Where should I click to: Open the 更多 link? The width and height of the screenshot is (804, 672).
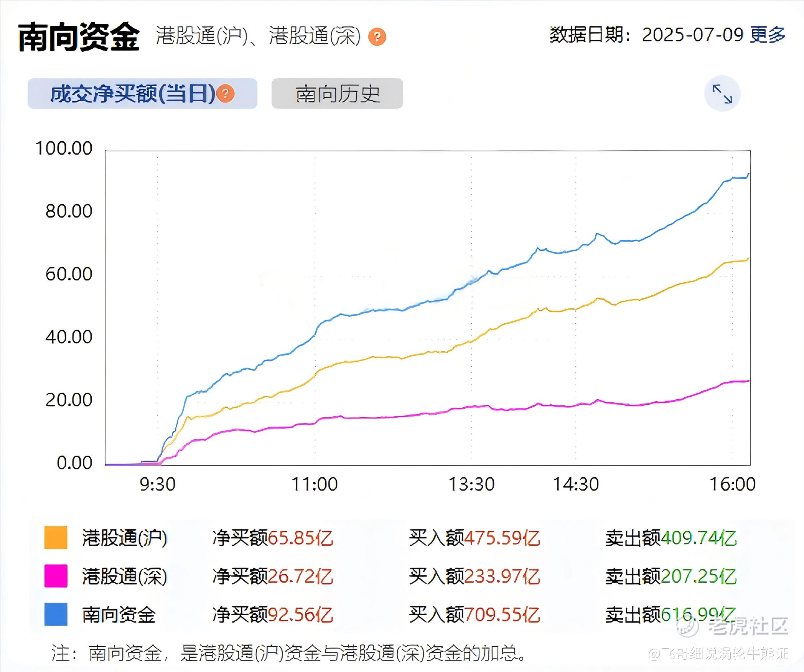(x=768, y=35)
